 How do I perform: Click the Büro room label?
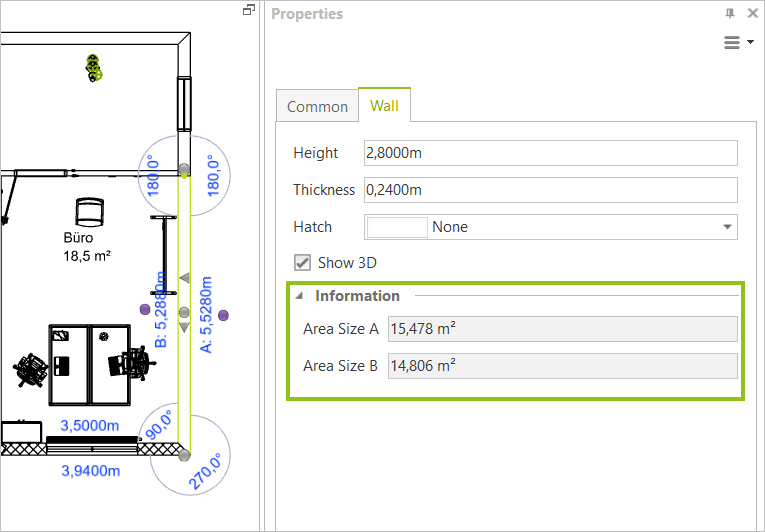point(78,238)
